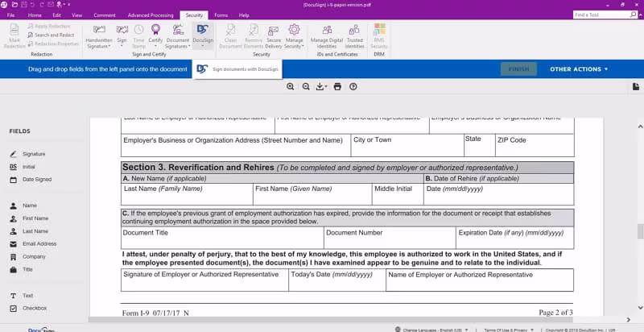Select the Initial field
Screen dimensions: 644x332
23,167
